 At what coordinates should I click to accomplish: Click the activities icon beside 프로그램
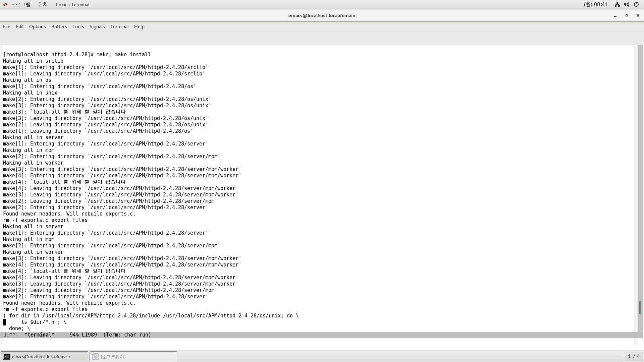click(x=5, y=4)
